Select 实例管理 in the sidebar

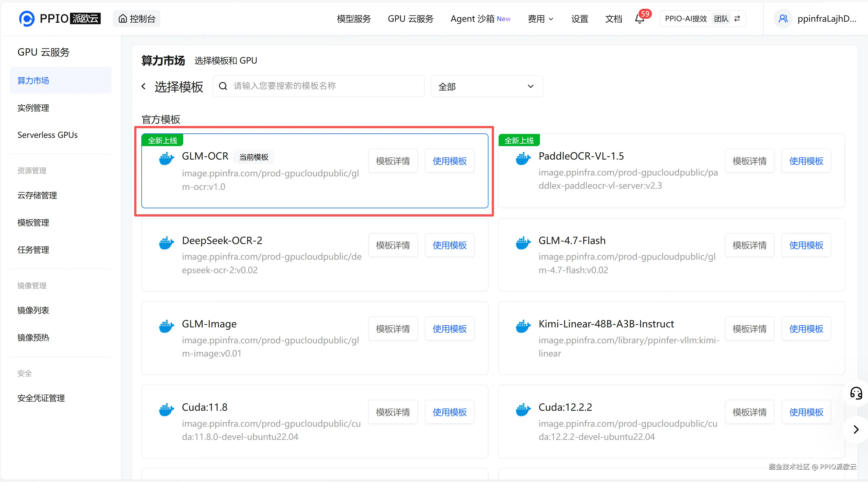[x=33, y=108]
